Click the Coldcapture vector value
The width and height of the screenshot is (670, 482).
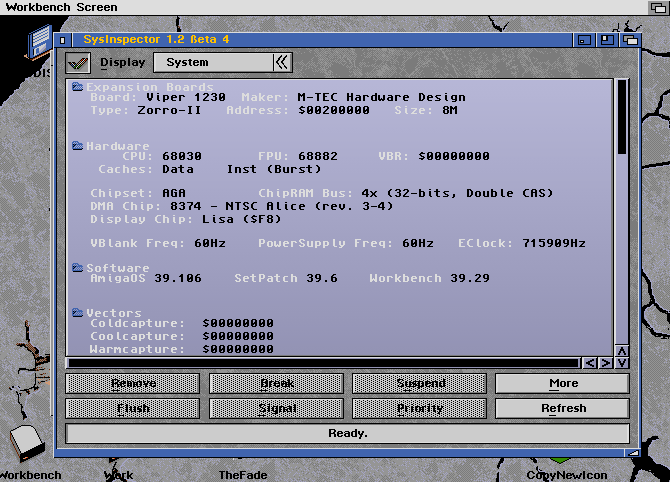[238, 323]
